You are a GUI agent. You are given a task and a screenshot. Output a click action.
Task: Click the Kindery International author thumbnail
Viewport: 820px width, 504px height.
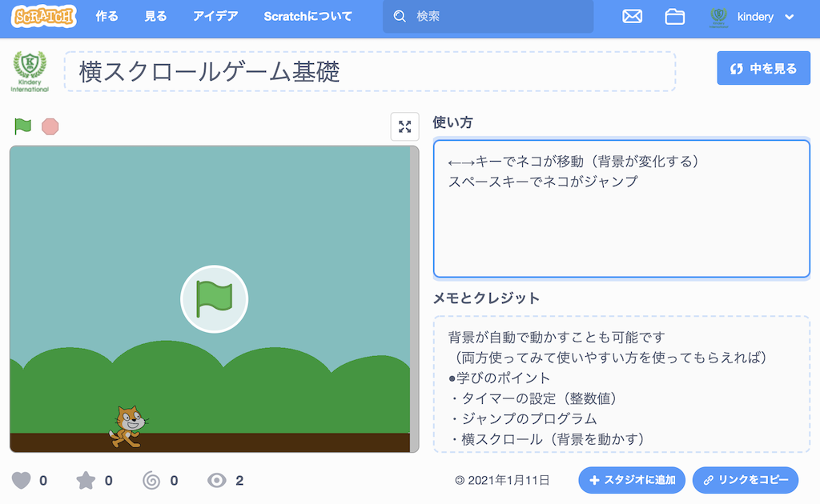pos(30,71)
